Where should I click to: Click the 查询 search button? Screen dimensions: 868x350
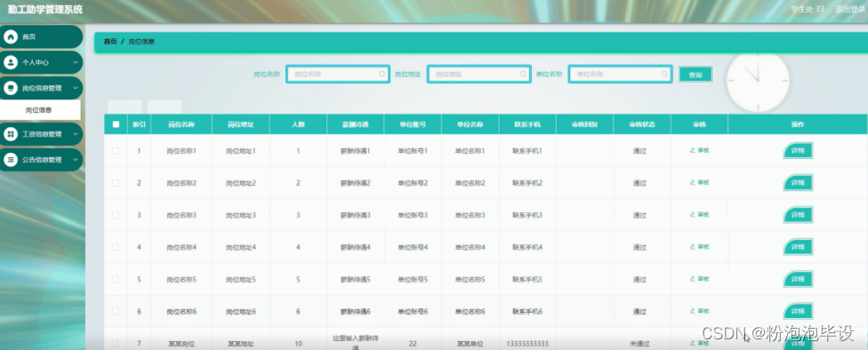click(x=695, y=75)
